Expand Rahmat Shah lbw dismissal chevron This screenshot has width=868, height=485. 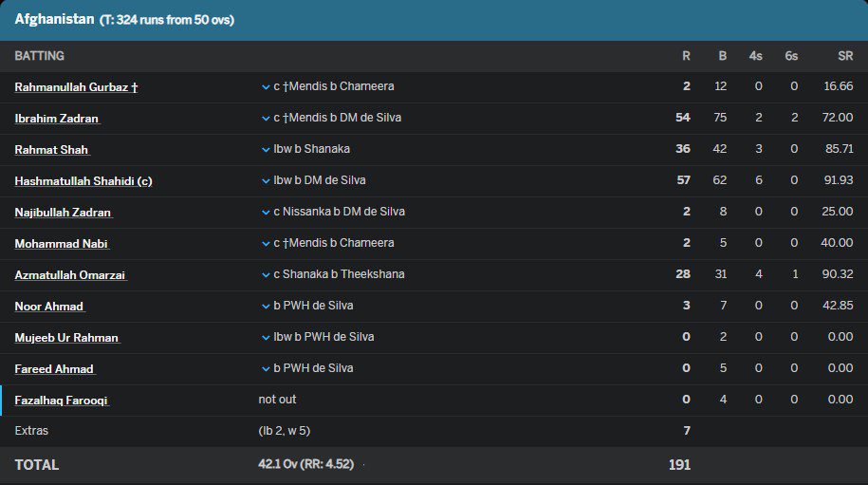click(x=266, y=149)
